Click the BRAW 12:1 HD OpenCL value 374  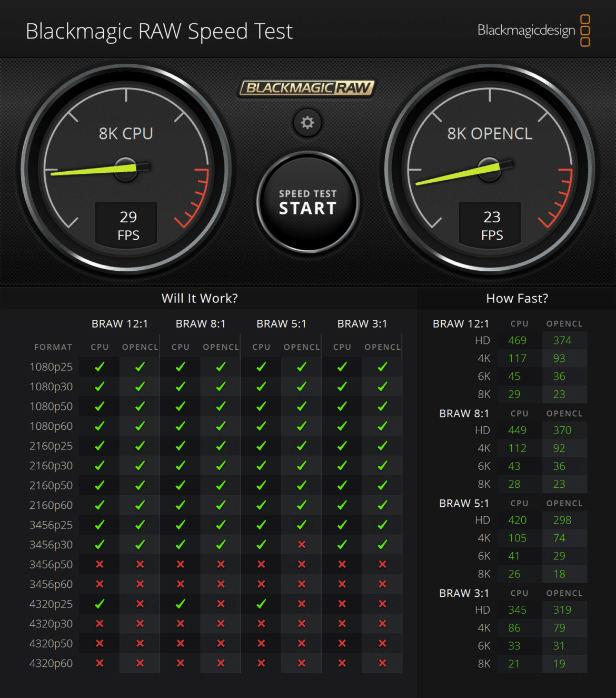[x=562, y=340]
